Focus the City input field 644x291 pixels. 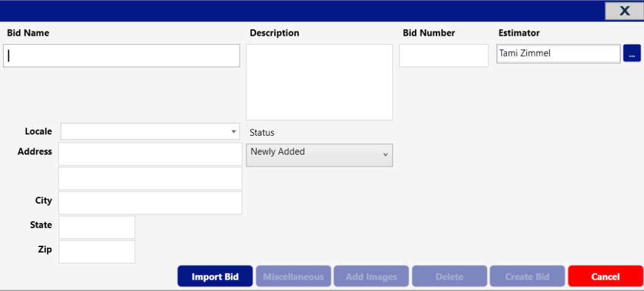tap(150, 203)
